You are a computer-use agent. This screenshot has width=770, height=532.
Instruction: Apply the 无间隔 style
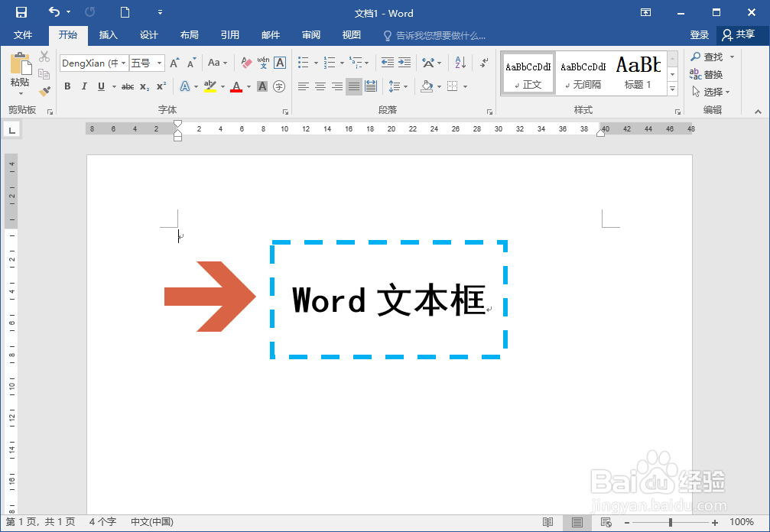(x=583, y=73)
